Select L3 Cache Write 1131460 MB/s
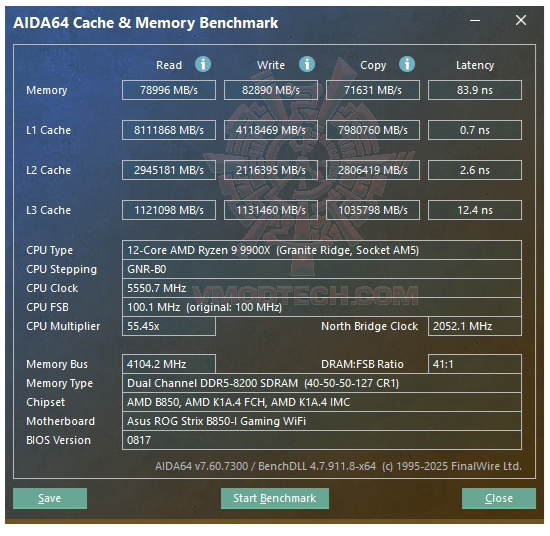Viewport: 550px width, 536px height. click(271, 210)
